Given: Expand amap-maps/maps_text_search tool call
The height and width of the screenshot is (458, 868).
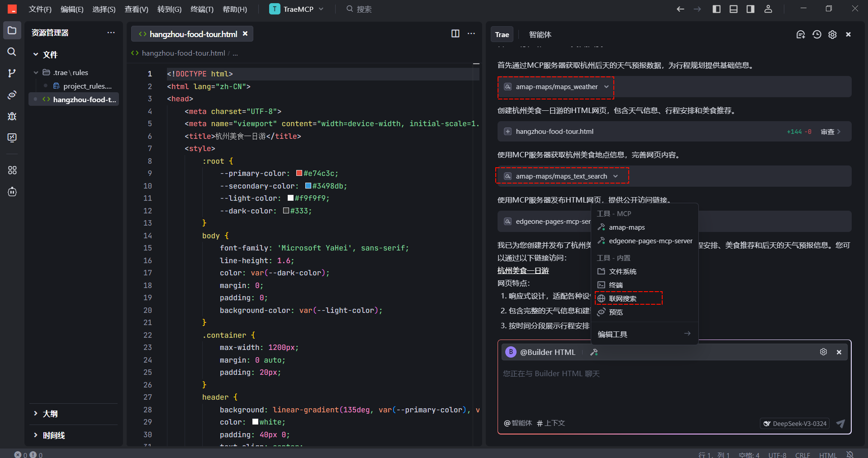Looking at the screenshot, I should (x=615, y=176).
